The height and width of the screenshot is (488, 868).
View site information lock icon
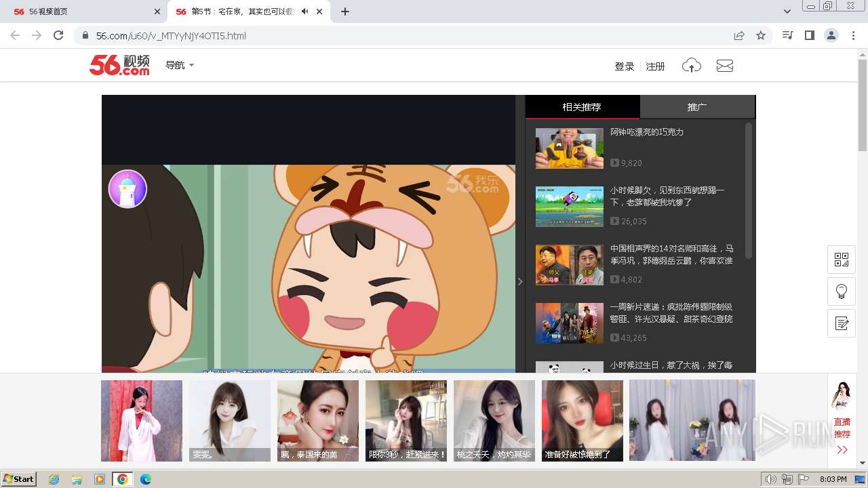85,35
